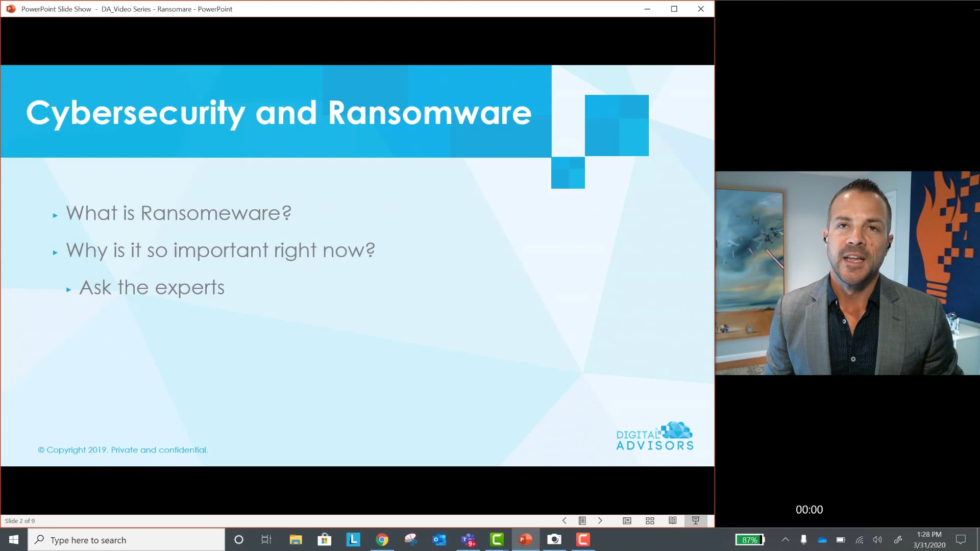Open the Action Center
The image size is (980, 551).
(x=962, y=539)
